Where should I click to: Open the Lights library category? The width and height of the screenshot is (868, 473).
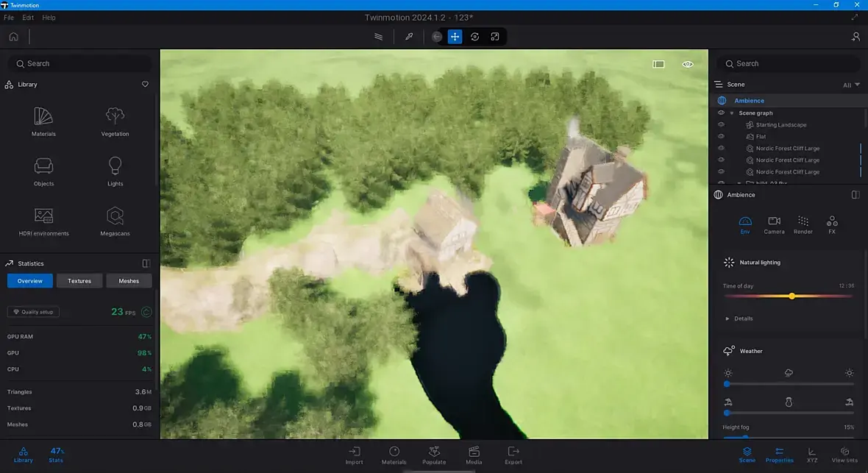115,171
